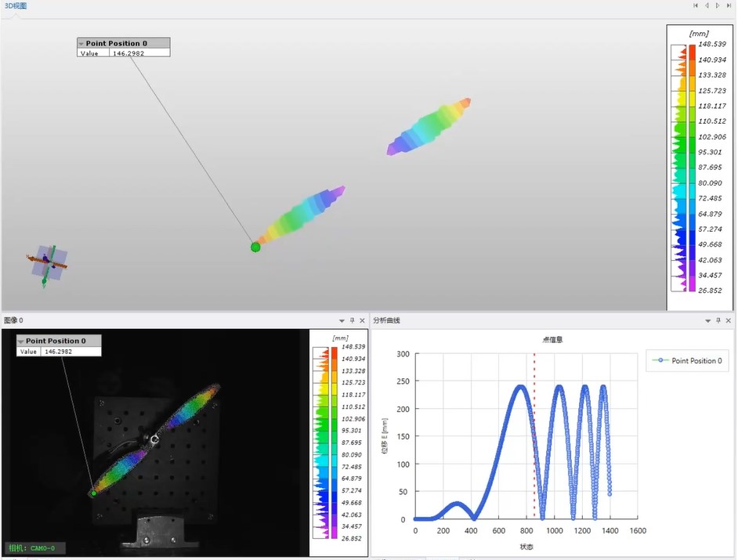Close the 图像 0 image panel
Screen dimensions: 738x560
(x=362, y=321)
